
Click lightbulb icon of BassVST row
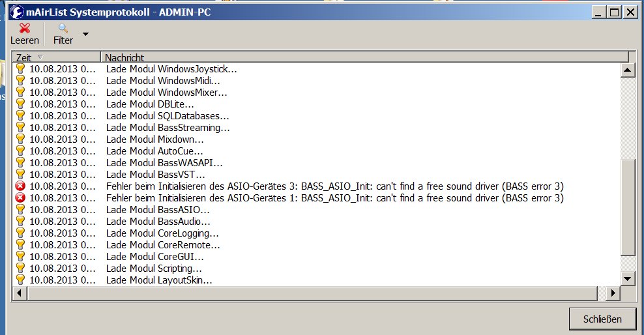point(20,174)
